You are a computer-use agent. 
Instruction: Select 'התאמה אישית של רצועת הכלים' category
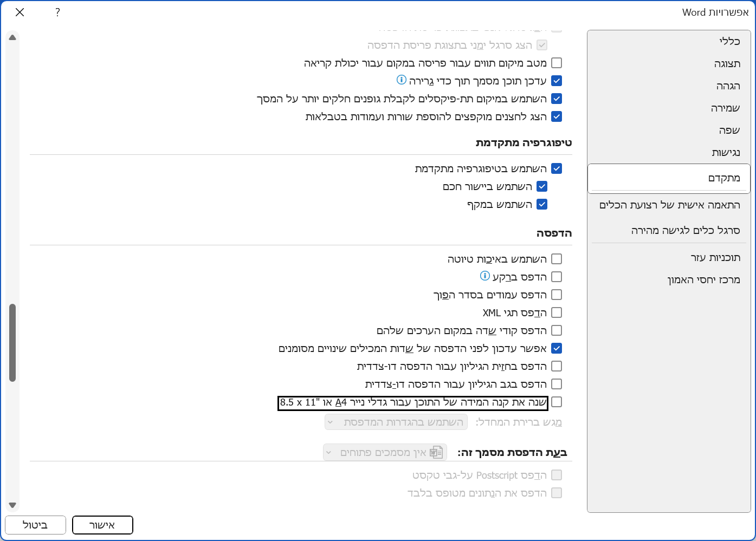[669, 205]
